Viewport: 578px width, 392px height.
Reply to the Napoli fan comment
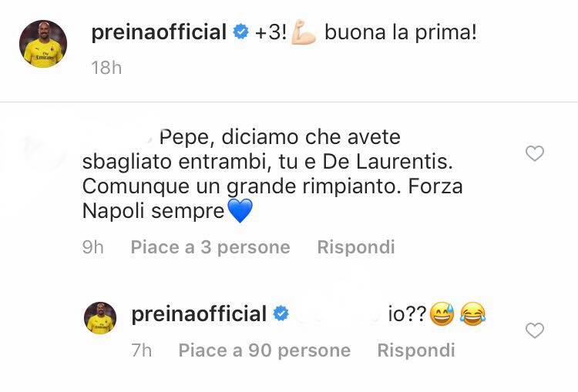(356, 247)
